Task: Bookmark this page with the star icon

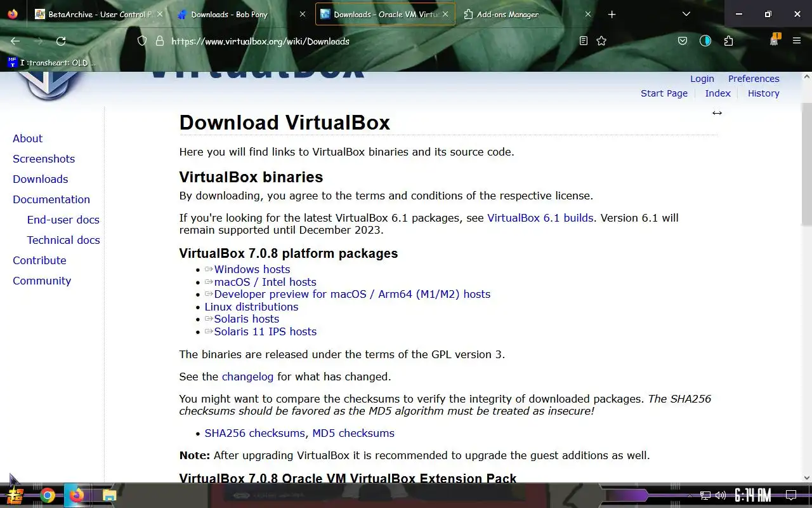Action: [601, 41]
